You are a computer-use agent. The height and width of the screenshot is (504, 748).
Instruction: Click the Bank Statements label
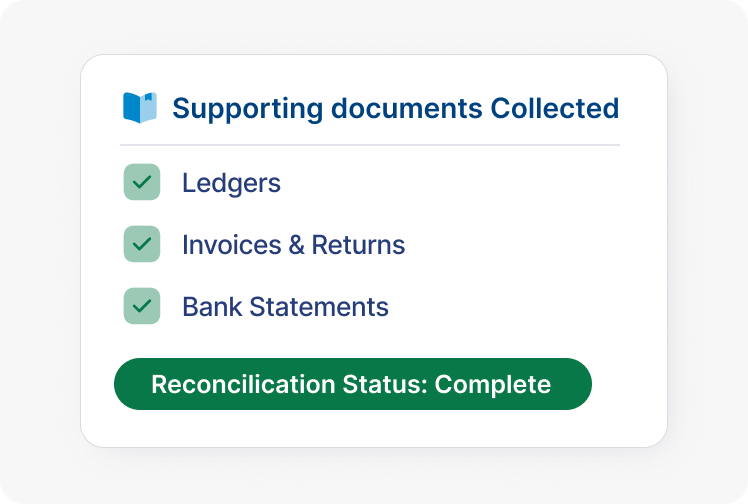pos(285,307)
